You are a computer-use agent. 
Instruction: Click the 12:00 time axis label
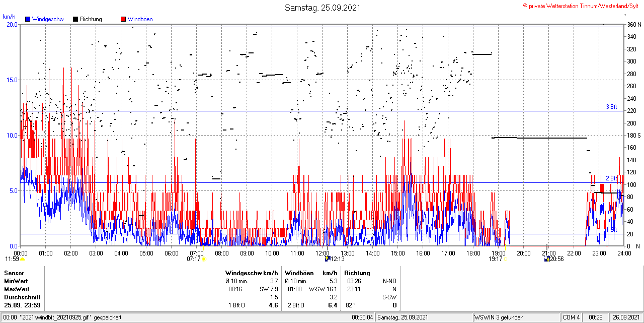coord(323,253)
